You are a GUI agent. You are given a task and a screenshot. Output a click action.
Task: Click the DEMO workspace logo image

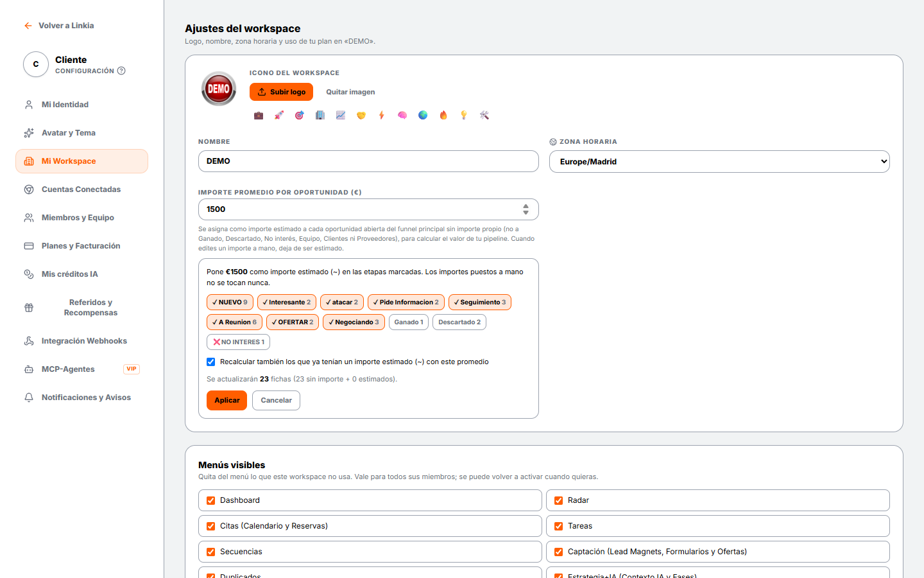(219, 89)
